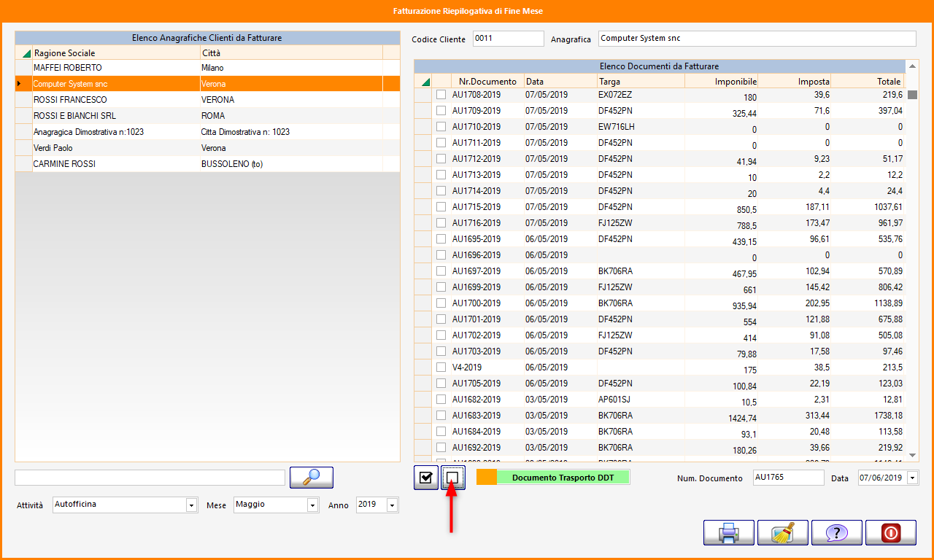This screenshot has height=560, width=934.
Task: Click the broom clear button
Action: click(783, 532)
